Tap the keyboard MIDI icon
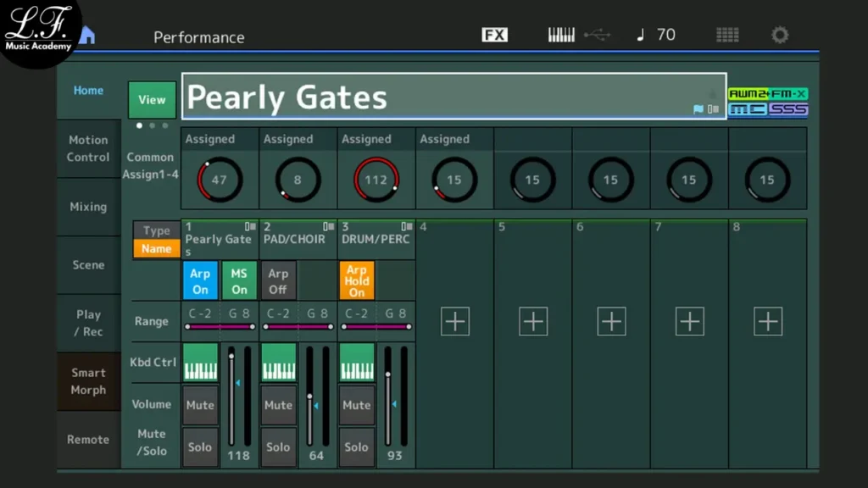The height and width of the screenshot is (488, 868). [x=561, y=35]
